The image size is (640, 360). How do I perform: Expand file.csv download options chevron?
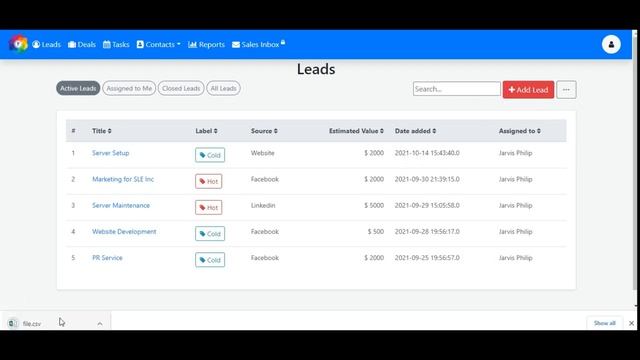100,324
